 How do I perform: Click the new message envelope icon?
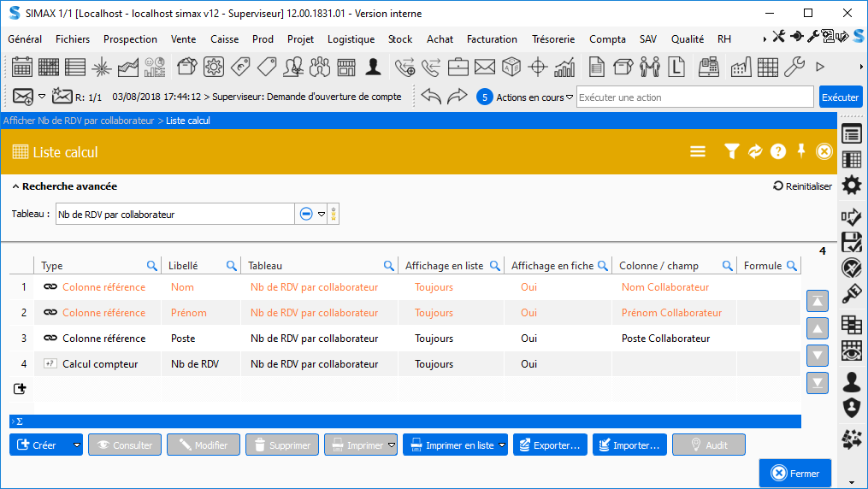(x=23, y=97)
